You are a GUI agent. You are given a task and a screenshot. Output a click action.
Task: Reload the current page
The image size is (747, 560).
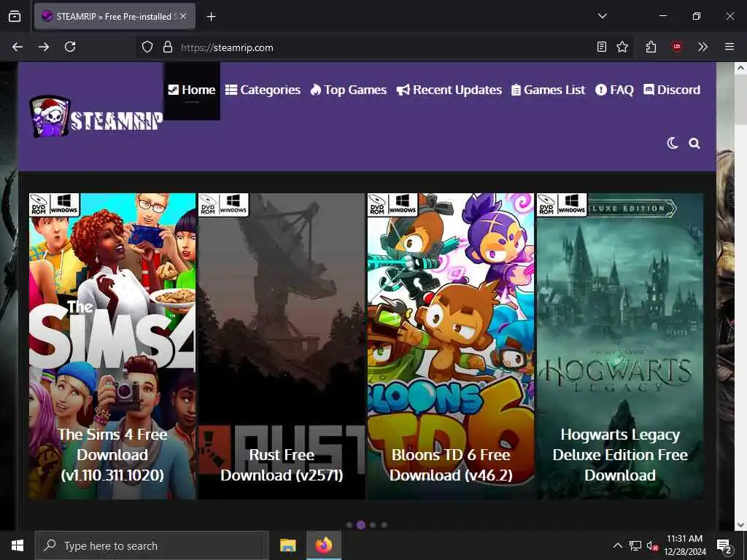click(x=70, y=47)
